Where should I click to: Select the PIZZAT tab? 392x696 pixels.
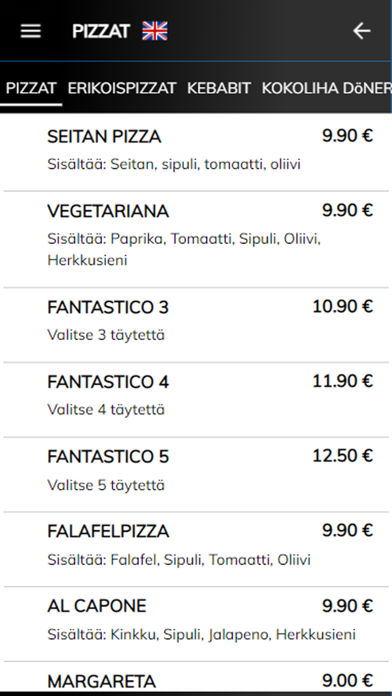click(31, 88)
